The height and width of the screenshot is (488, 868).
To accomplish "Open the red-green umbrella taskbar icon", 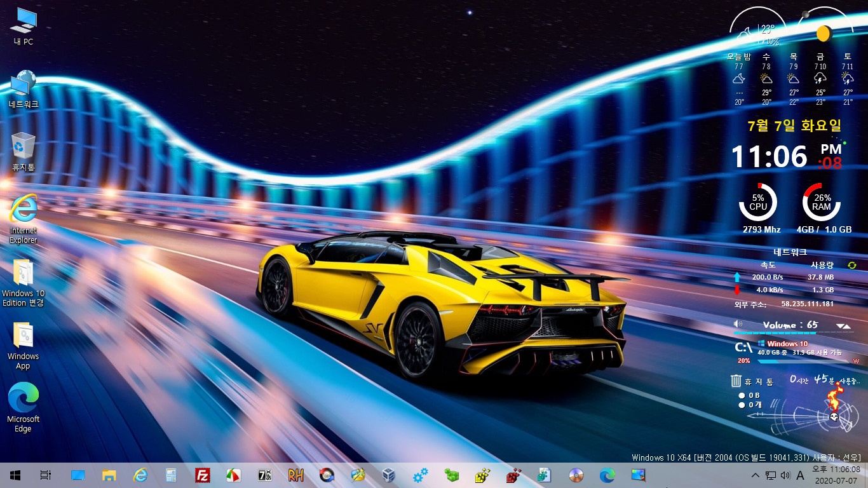I will (234, 475).
